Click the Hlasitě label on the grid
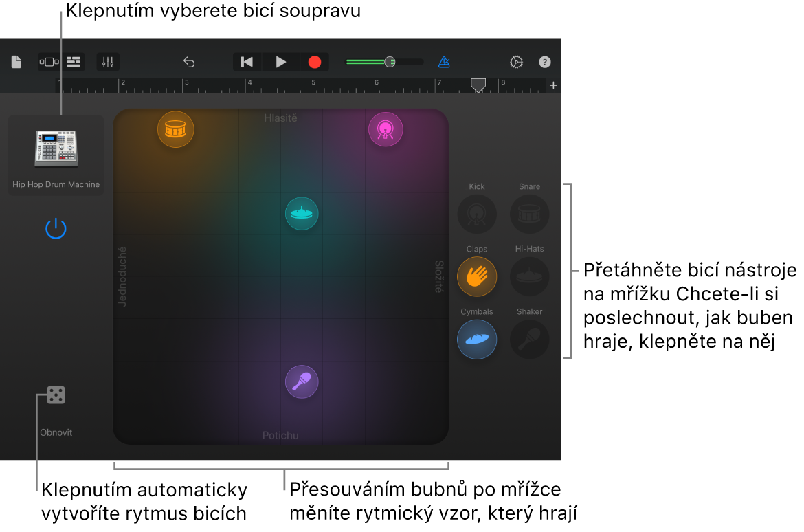 click(x=280, y=118)
